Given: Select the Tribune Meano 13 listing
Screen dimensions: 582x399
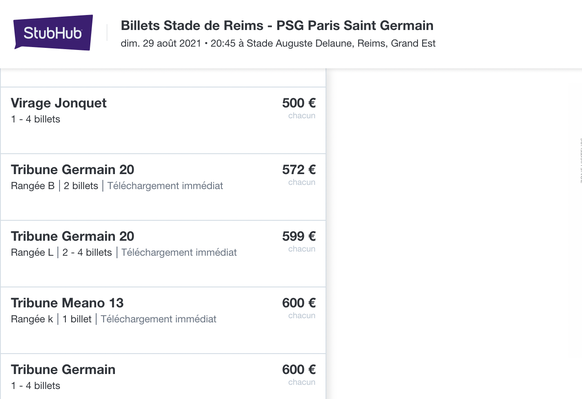Looking at the screenshot, I should tap(163, 320).
